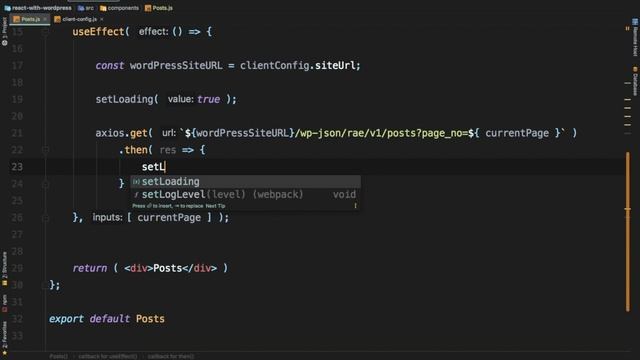The image size is (640, 360).
Task: Click opening div tag on line 29
Action: pos(138,268)
